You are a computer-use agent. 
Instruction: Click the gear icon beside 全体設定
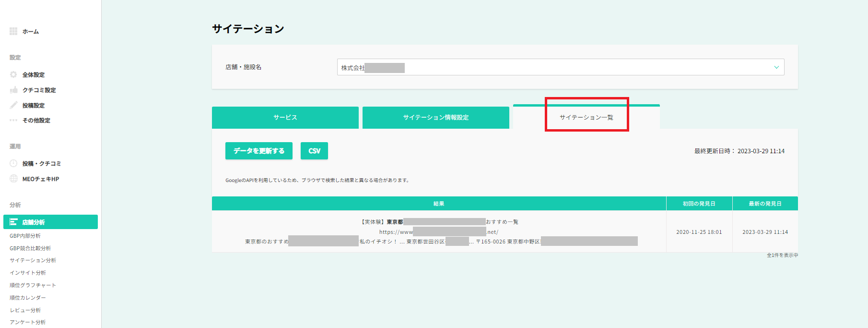[13, 74]
